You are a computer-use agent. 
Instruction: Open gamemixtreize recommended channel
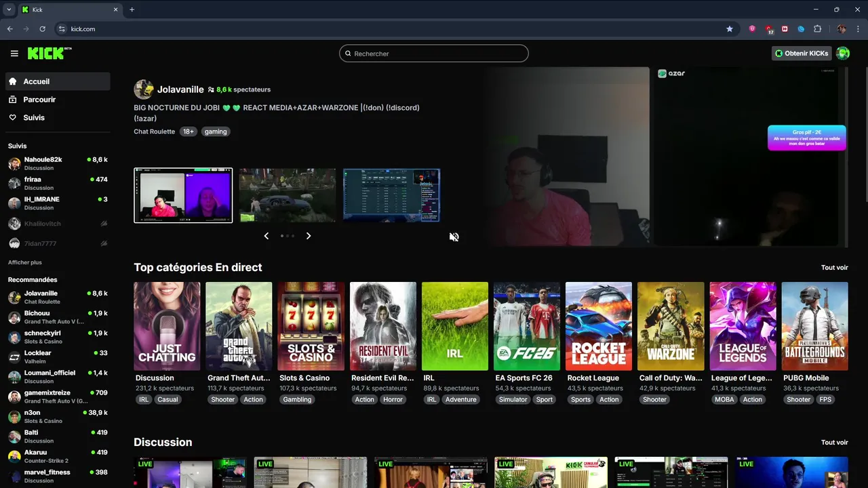point(58,396)
